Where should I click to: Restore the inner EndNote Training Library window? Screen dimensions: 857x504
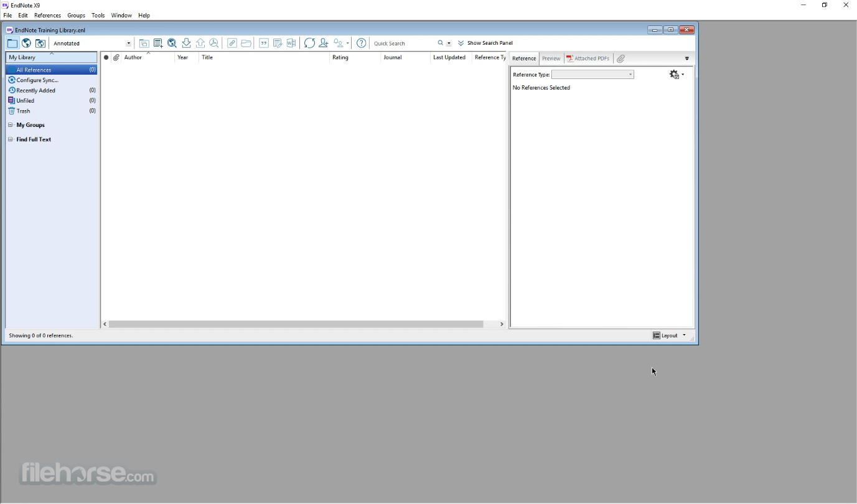pyautogui.click(x=671, y=30)
